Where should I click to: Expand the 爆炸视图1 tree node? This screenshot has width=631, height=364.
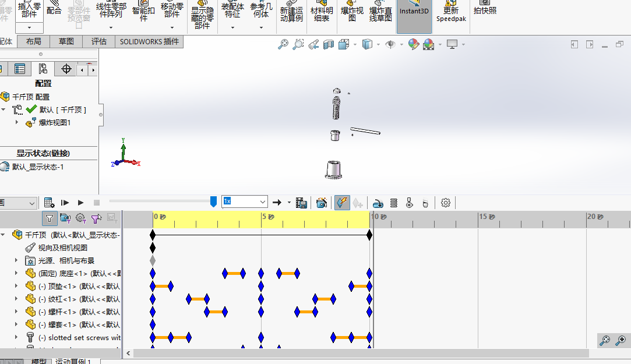click(x=16, y=122)
